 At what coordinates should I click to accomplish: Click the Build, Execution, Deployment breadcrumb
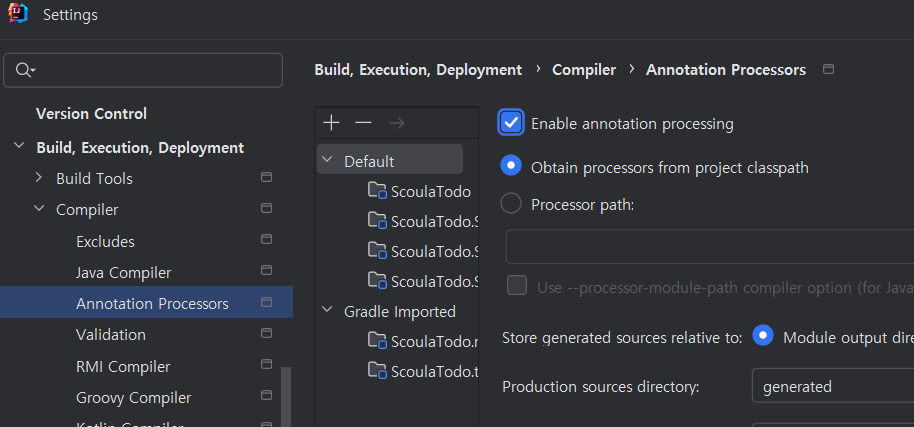[418, 70]
